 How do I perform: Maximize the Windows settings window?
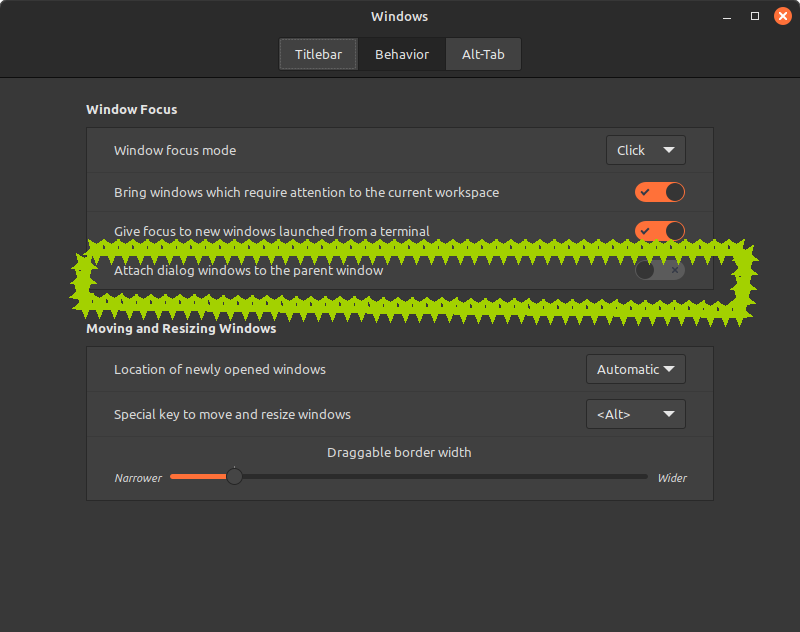(755, 16)
